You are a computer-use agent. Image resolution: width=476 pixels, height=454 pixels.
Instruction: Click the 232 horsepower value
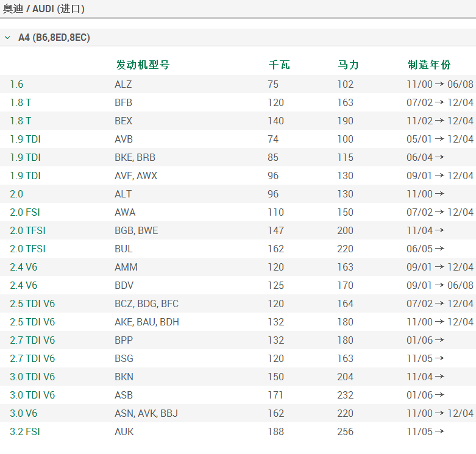[346, 395]
